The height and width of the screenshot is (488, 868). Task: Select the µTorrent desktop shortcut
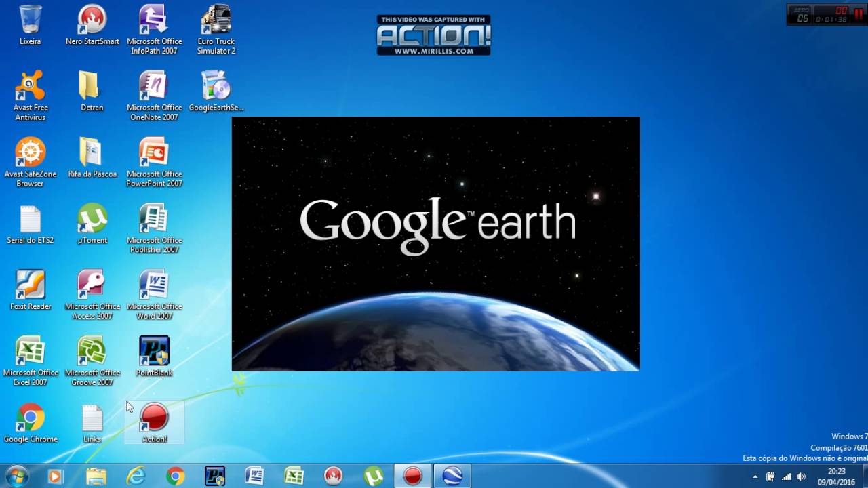92,224
